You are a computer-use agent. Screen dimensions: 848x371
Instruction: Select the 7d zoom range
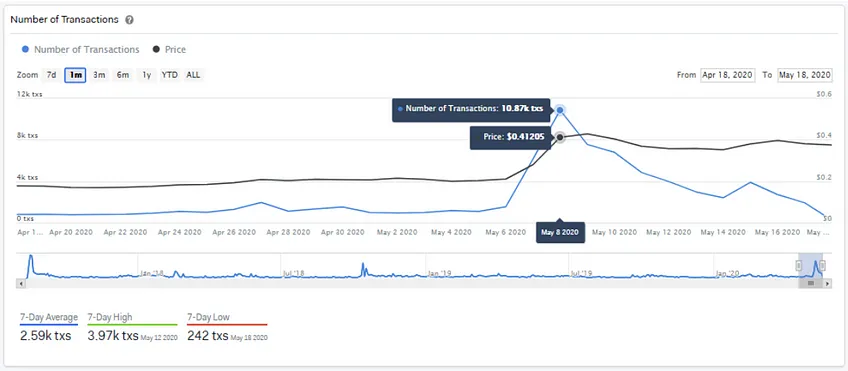point(51,75)
